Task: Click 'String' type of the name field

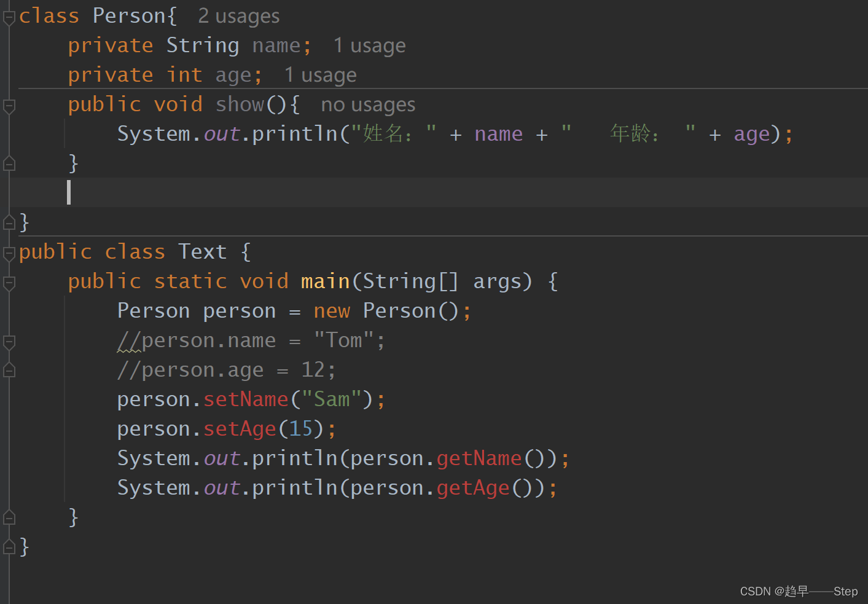Action: (x=203, y=45)
